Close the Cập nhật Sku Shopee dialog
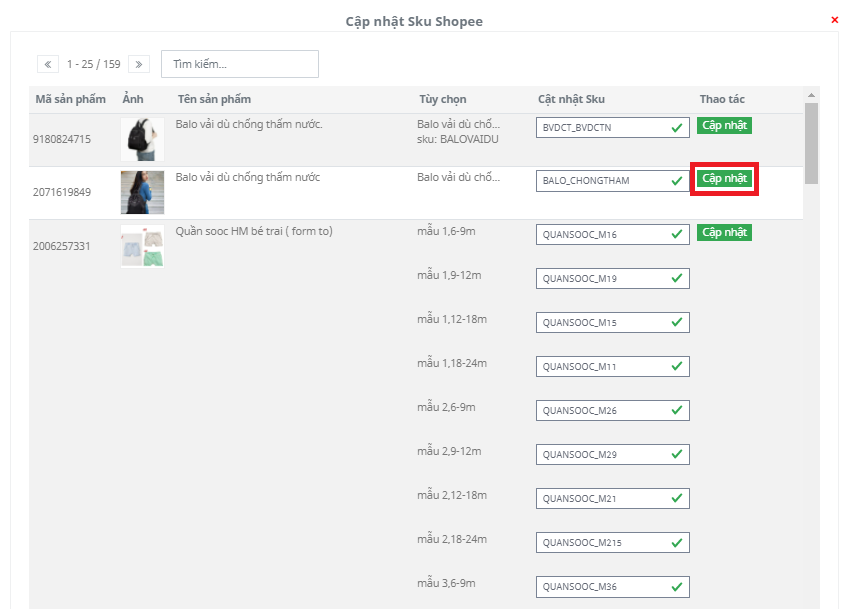Screen dimensions: 847x609 click(835, 20)
